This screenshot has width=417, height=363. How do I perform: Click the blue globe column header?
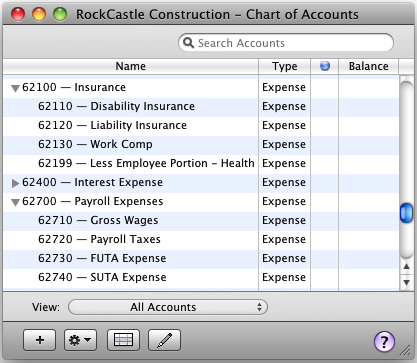click(325, 66)
